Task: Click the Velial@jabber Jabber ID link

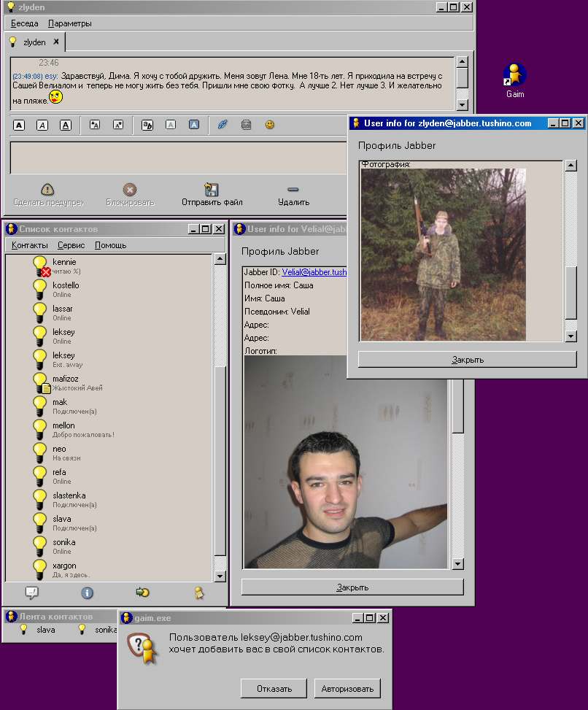Action: click(x=314, y=272)
